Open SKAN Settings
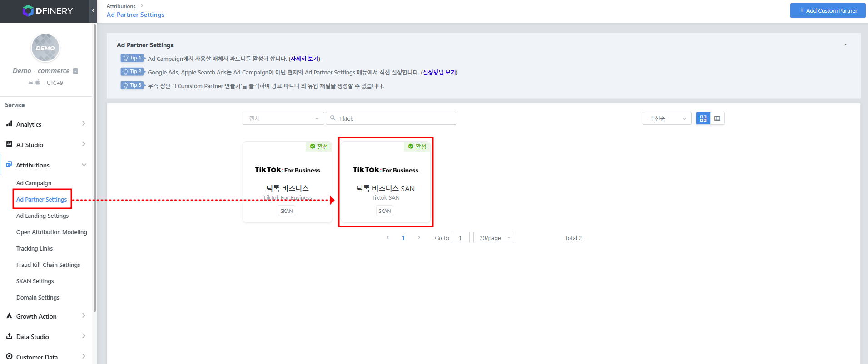 point(35,281)
